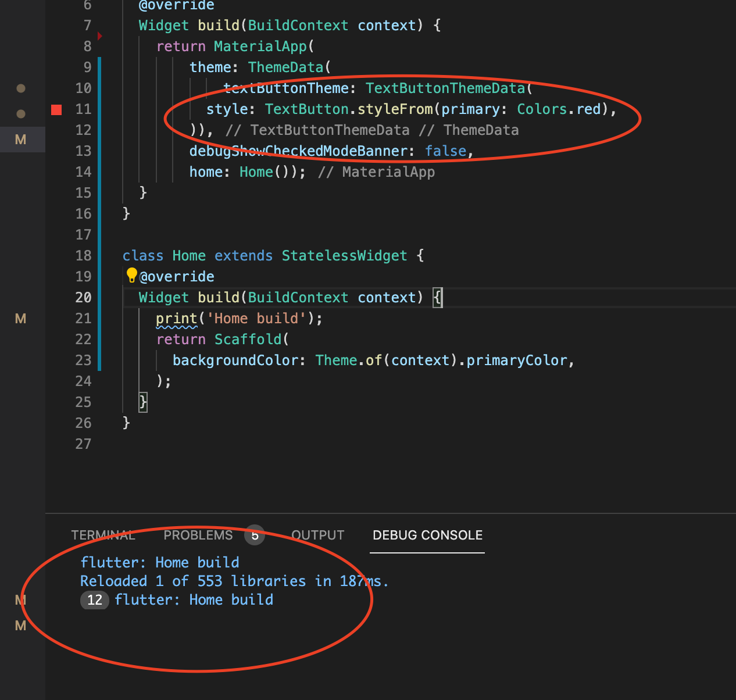Click 'backgroundColor' on line 23
Viewport: 736px width, 700px height.
point(235,360)
